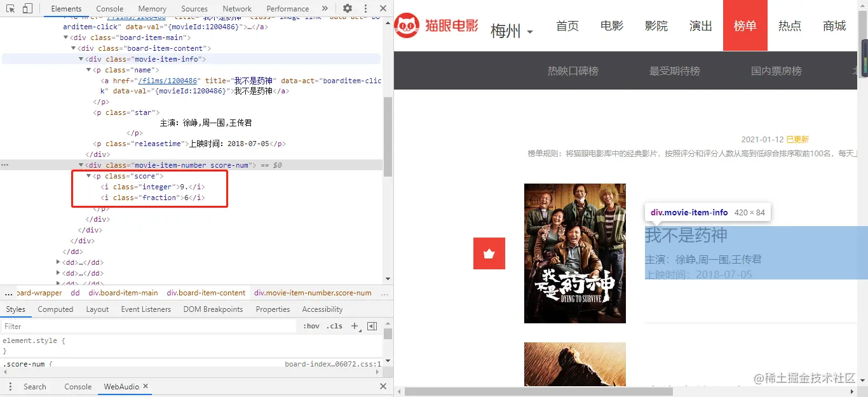Screen dimensions: 868x397
Task: Open the Memory tab
Action: tap(153, 9)
